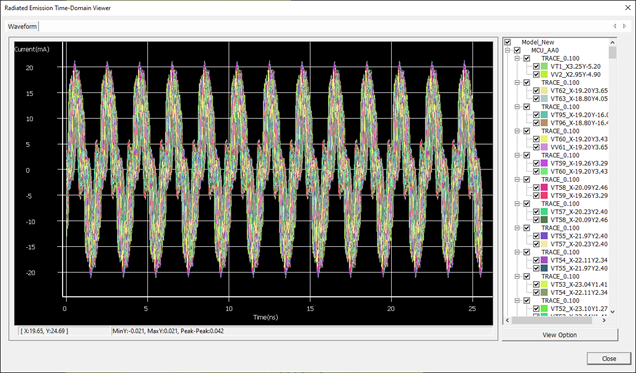Collapse the first TRACE_0.100 group
Viewport: 636px width, 373px height.
point(517,58)
